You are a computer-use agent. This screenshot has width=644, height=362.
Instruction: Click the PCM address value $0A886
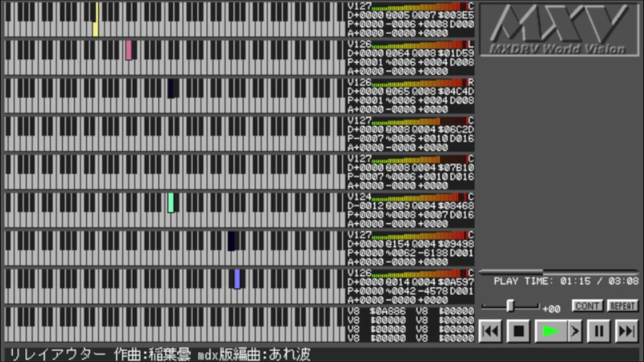[388, 312]
